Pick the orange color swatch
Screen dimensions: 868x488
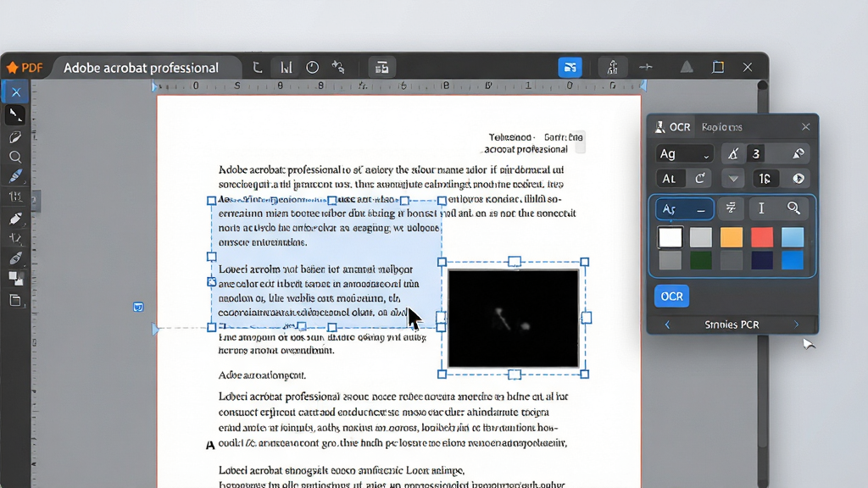point(732,237)
